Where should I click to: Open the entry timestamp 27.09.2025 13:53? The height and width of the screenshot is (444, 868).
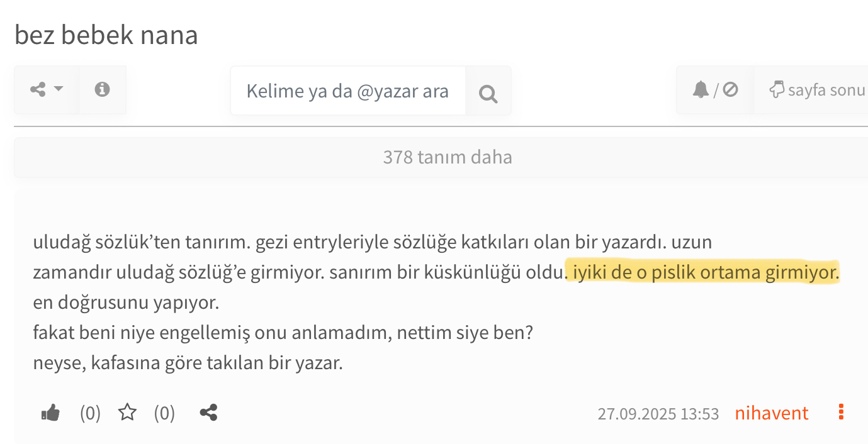tap(658, 414)
